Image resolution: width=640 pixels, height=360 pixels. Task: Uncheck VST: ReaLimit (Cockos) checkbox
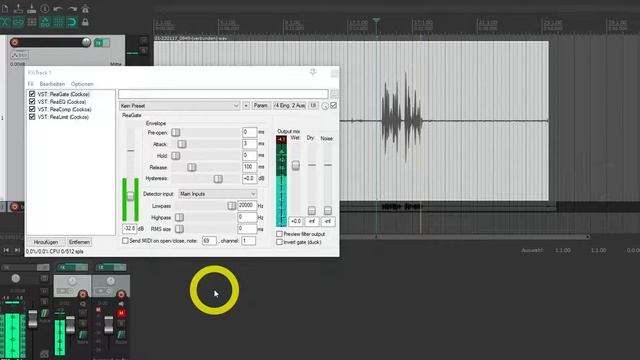click(32, 117)
